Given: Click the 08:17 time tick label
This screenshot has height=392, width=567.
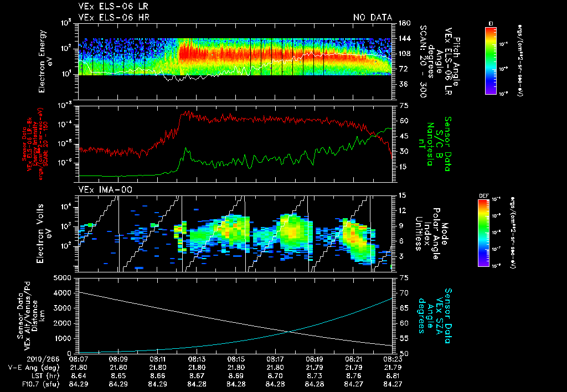Looking at the screenshot, I should 275,359.
